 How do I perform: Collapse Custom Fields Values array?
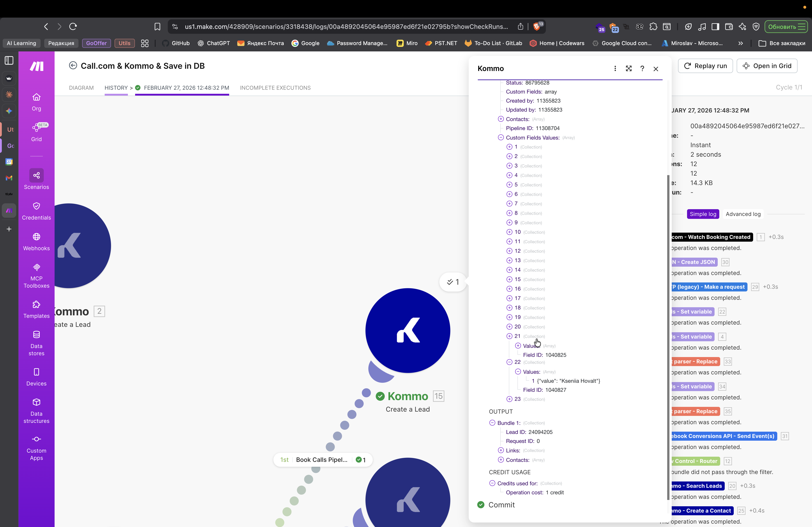coord(501,137)
